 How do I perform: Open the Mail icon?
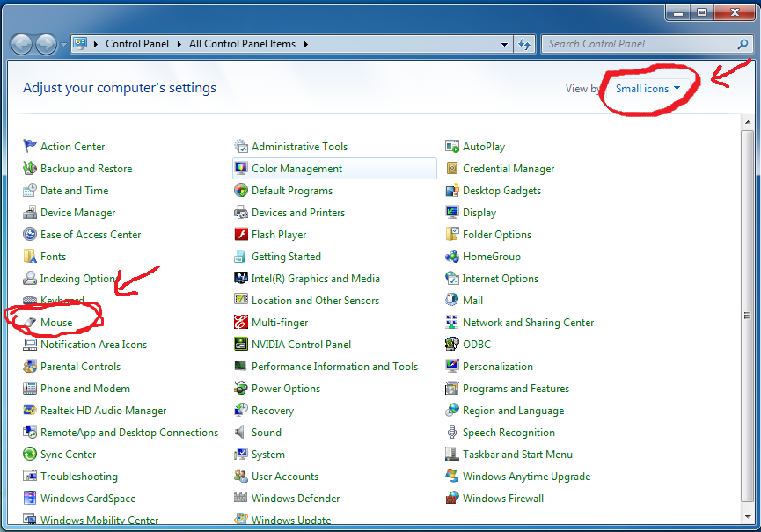pos(452,300)
